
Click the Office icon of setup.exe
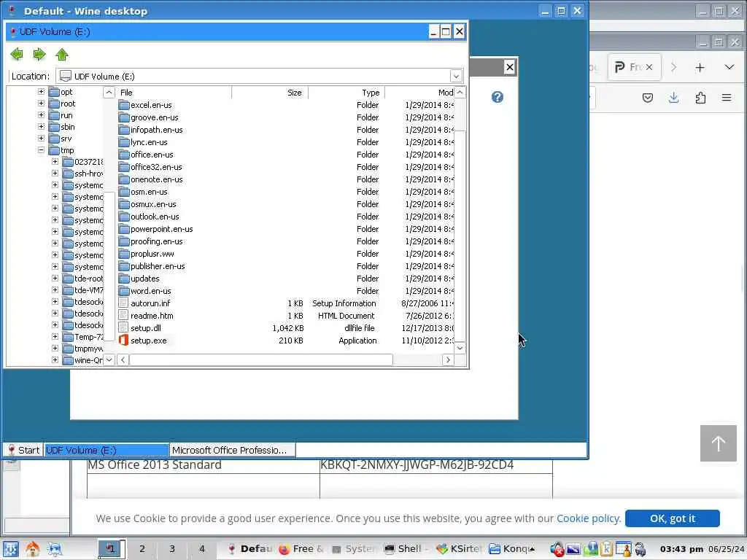124,340
